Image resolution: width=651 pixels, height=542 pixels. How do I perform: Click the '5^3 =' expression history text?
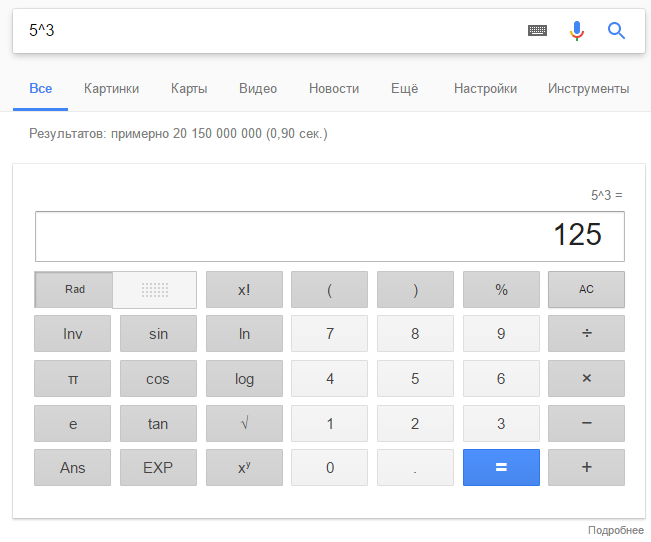[x=607, y=195]
